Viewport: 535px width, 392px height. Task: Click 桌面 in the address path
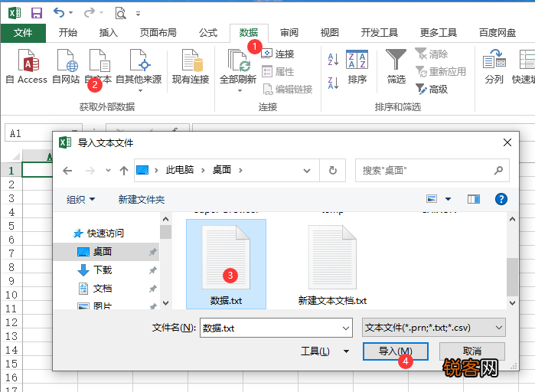pos(222,169)
